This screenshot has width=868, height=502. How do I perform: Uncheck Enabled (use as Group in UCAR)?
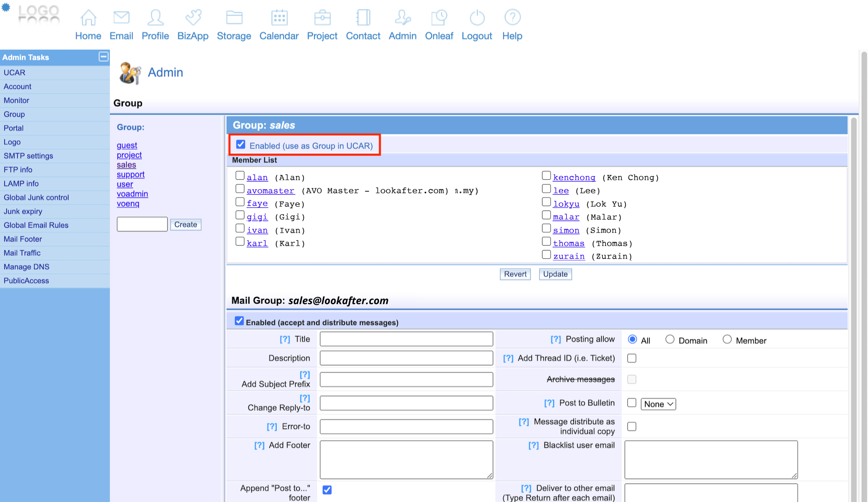(241, 145)
